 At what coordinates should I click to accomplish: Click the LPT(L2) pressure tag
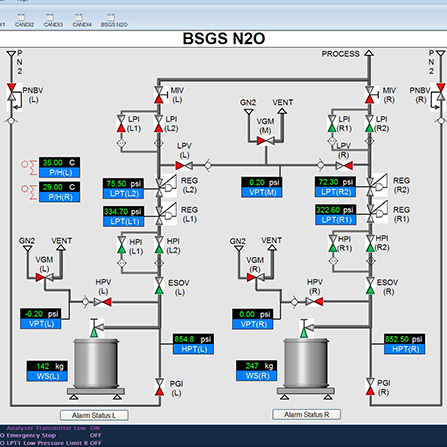pos(124,194)
